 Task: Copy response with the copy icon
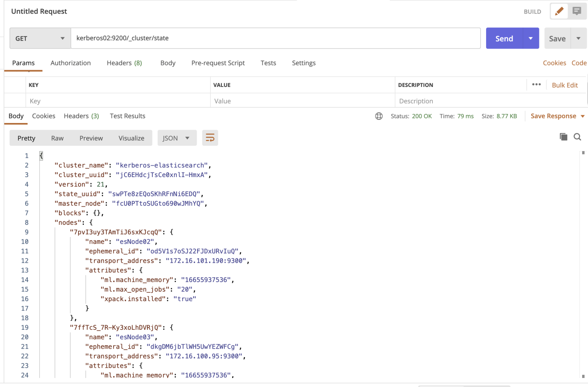click(563, 137)
